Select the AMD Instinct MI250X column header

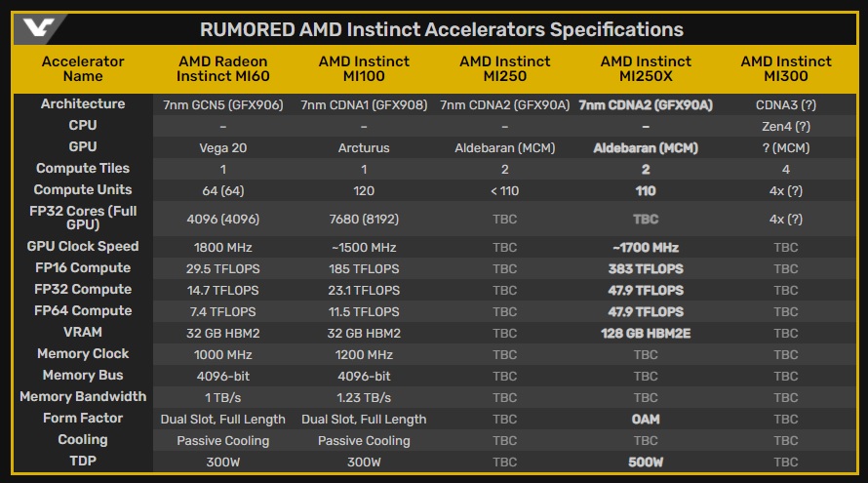pyautogui.click(x=645, y=68)
